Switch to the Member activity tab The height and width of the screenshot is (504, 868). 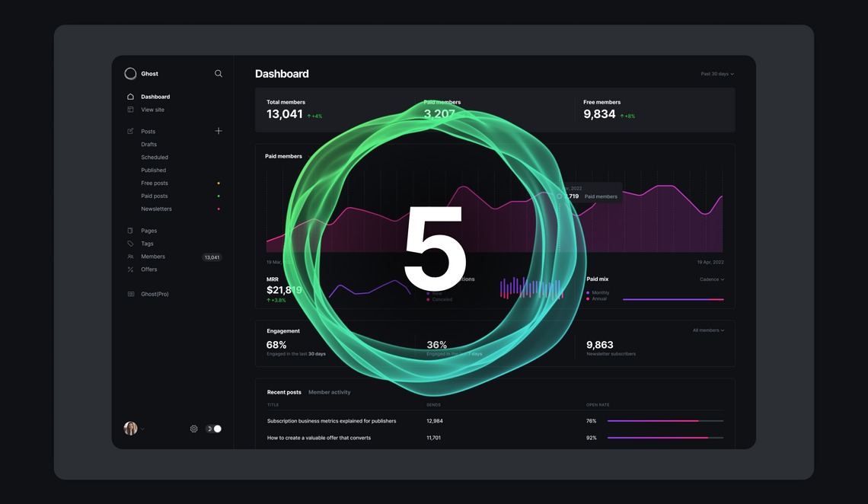[330, 391]
